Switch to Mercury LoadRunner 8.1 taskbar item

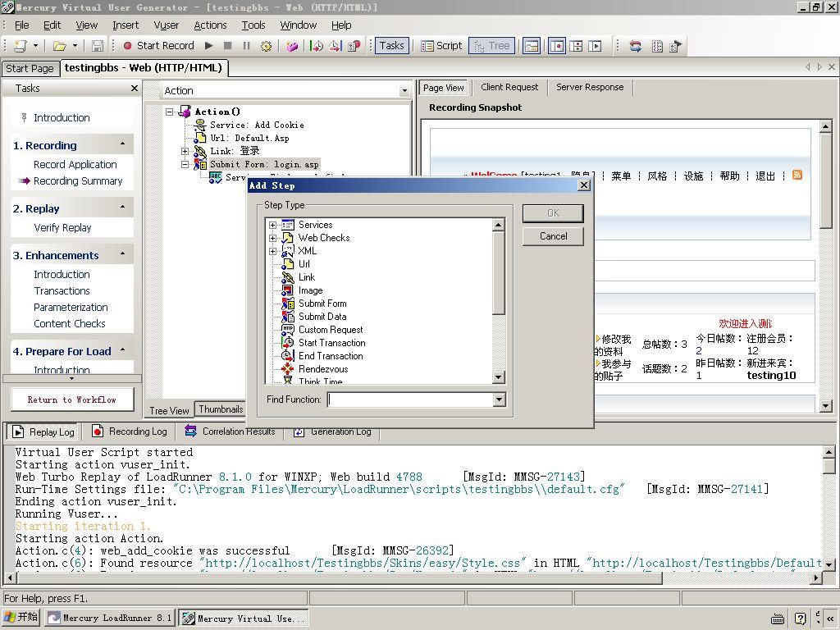tap(109, 619)
